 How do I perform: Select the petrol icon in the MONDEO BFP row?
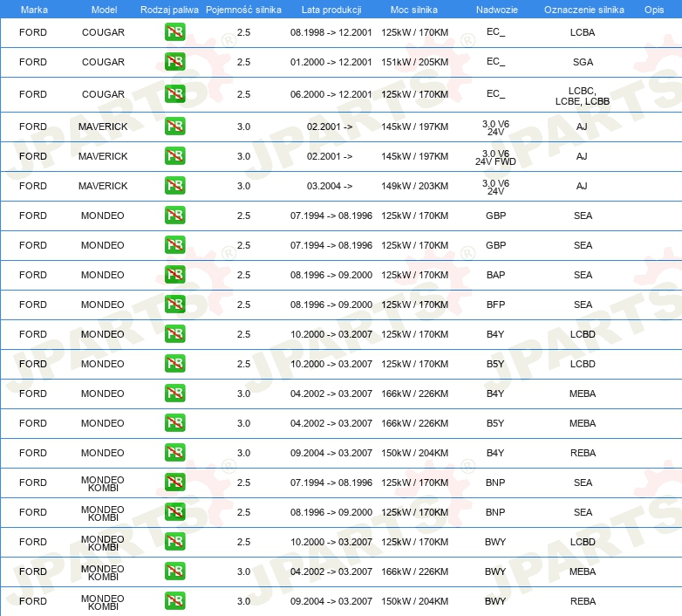174,305
